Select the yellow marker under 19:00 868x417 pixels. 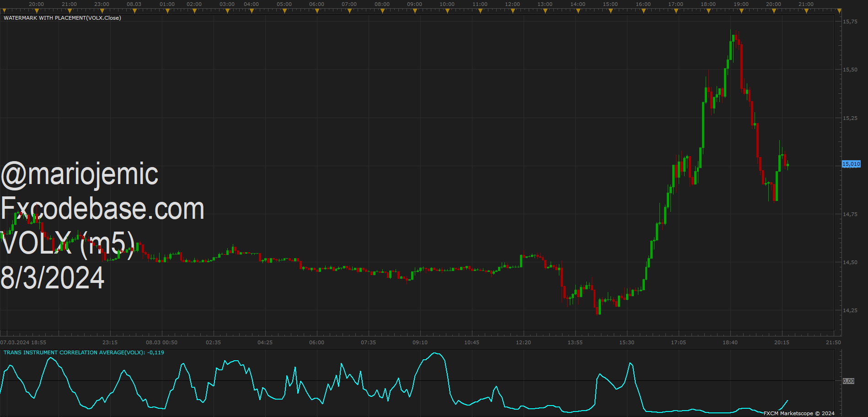coord(741,11)
